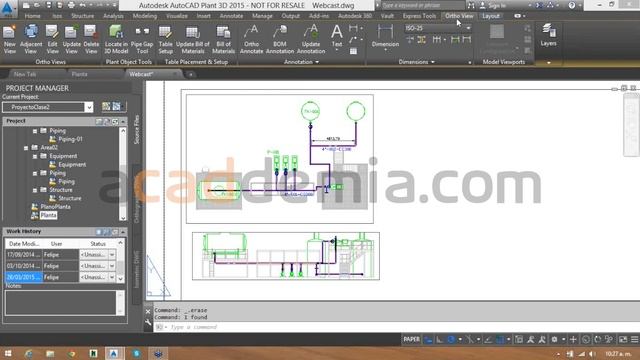Click the new drawing tab plus button
The height and width of the screenshot is (360, 640).
click(x=191, y=74)
